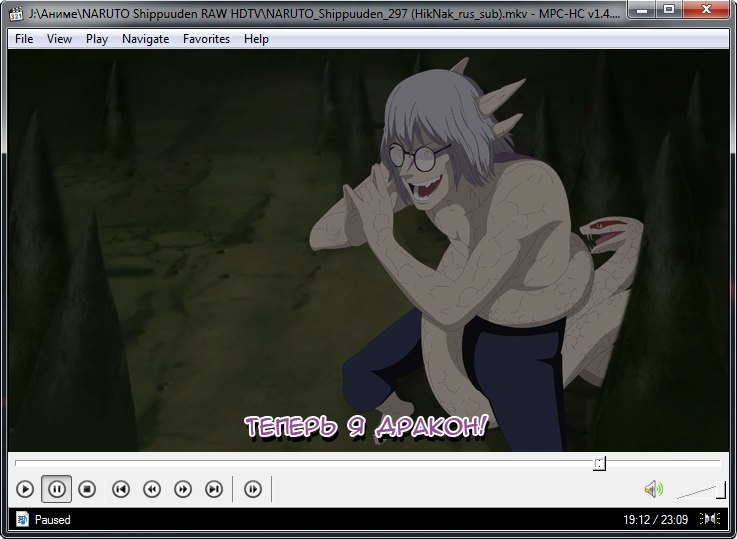737x539 pixels.
Task: Open the View menu
Action: pyautogui.click(x=59, y=39)
